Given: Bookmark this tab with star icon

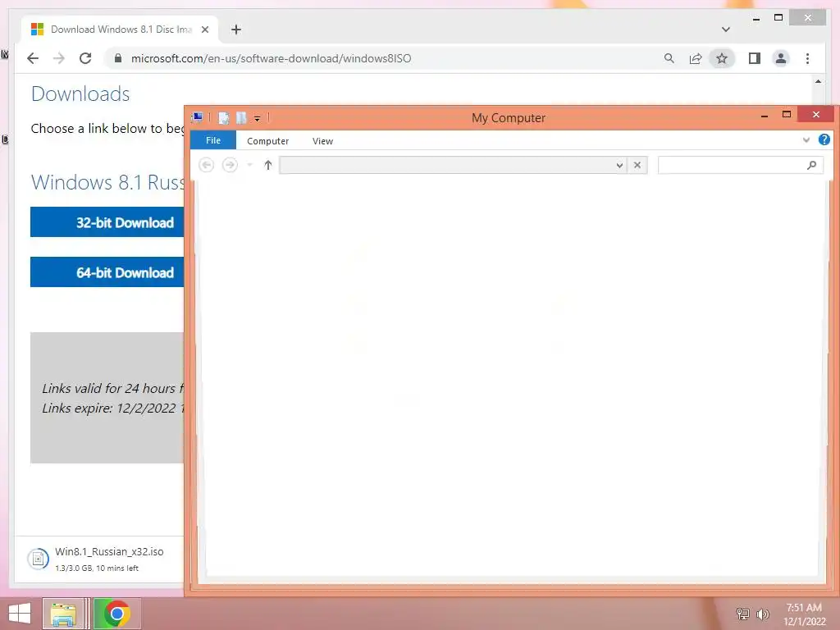Looking at the screenshot, I should pos(722,58).
